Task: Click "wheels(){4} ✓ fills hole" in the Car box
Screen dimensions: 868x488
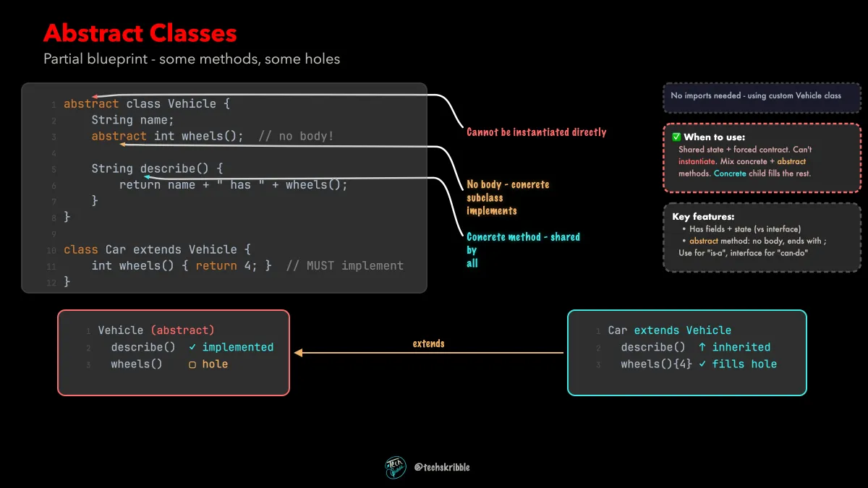Action: 699,364
